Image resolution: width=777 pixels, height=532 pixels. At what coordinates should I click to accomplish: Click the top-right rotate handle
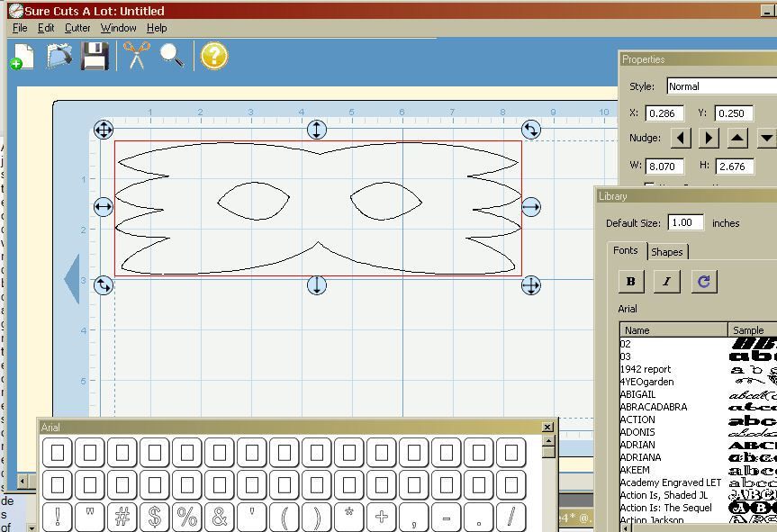[x=530, y=130]
